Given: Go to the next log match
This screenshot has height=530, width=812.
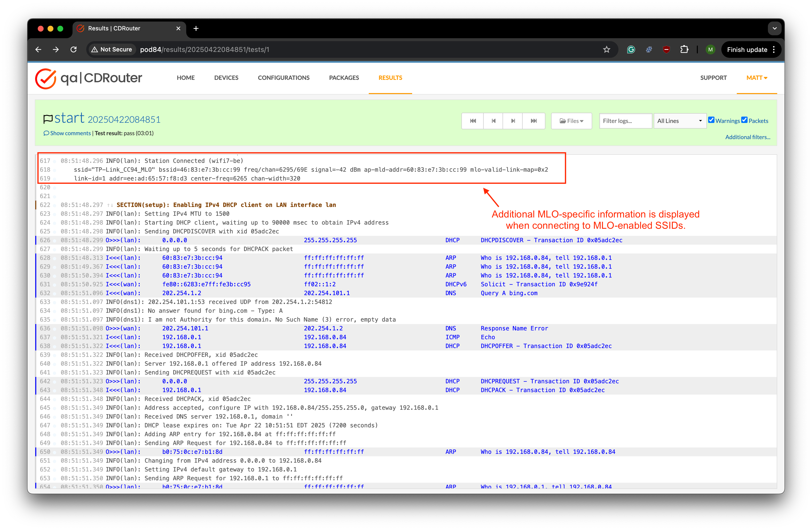Looking at the screenshot, I should coord(513,121).
